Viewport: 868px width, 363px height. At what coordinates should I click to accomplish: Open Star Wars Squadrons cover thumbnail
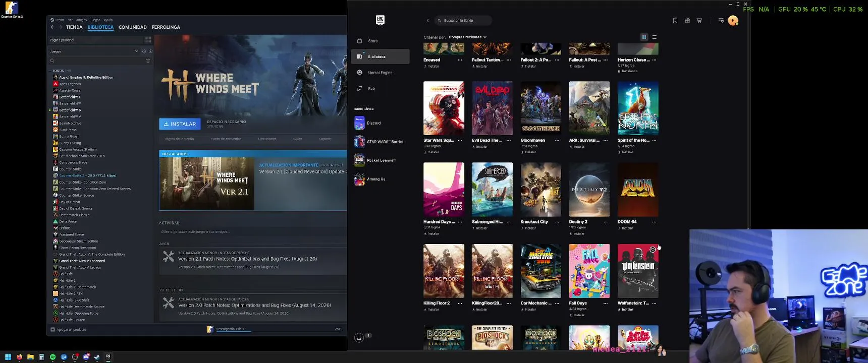(444, 108)
